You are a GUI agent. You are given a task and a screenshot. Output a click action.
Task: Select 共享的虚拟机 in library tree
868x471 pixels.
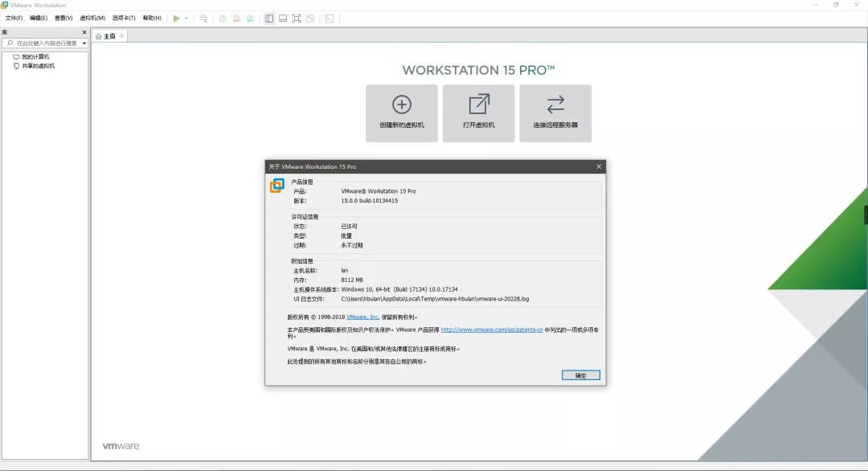tap(39, 66)
